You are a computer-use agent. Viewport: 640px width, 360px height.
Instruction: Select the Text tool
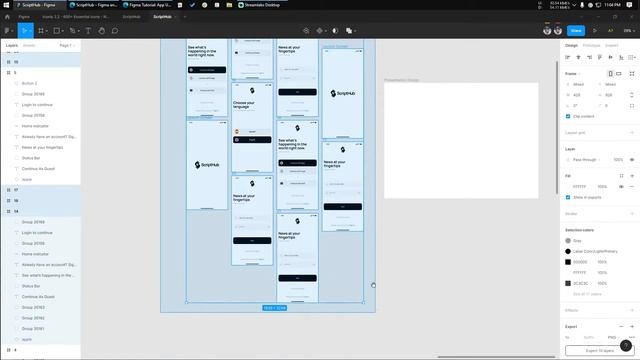point(88,31)
